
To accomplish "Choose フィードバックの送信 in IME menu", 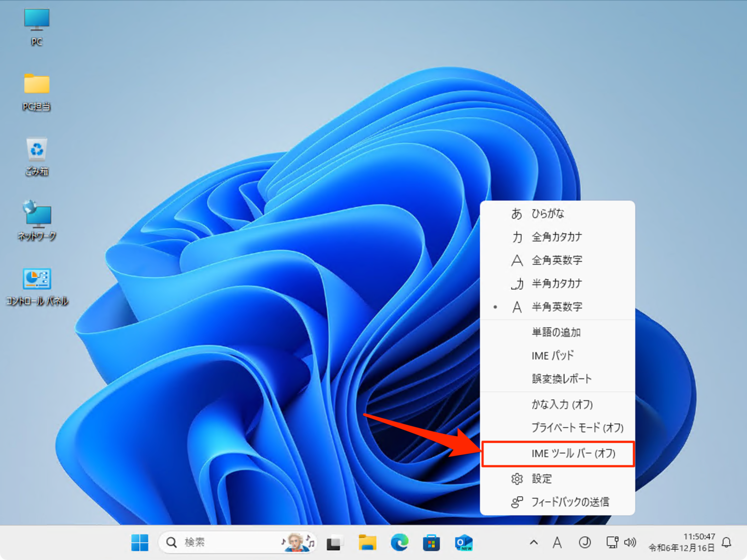I will click(557, 502).
